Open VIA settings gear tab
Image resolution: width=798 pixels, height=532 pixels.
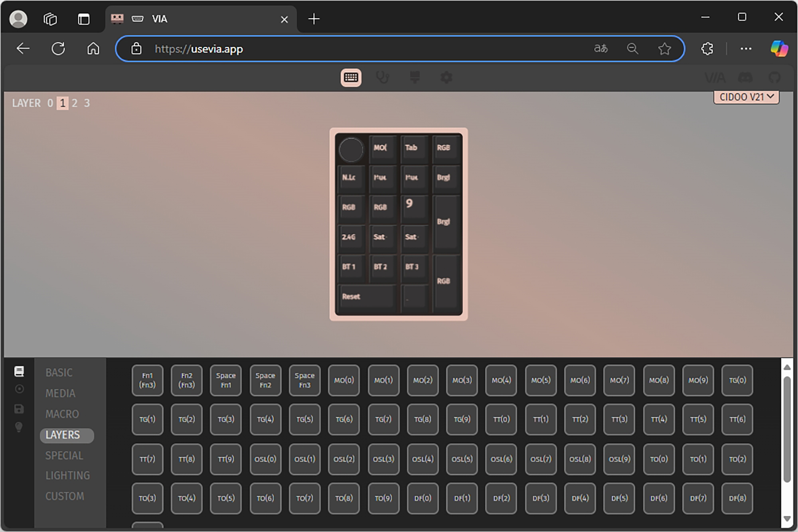coord(446,77)
